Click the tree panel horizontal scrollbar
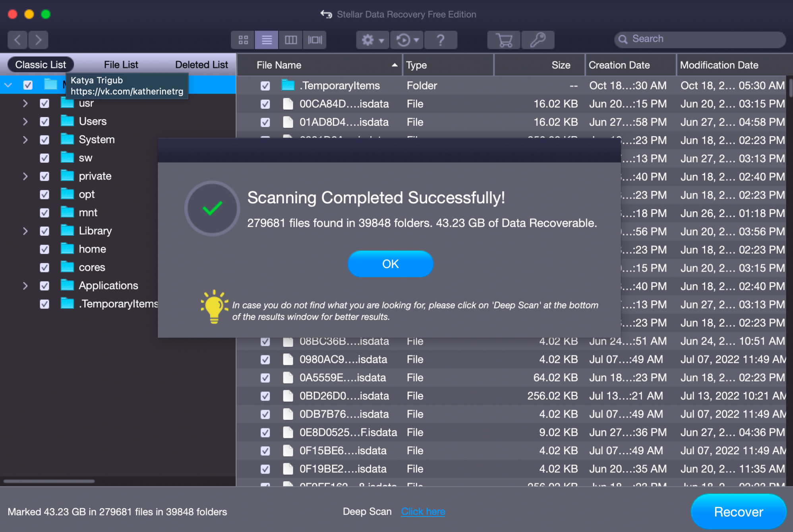The width and height of the screenshot is (793, 532). (x=49, y=481)
